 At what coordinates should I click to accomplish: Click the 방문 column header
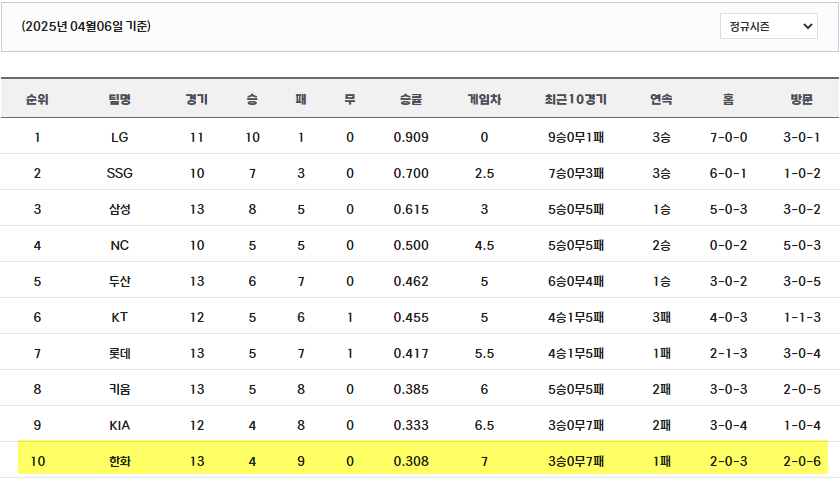click(801, 99)
